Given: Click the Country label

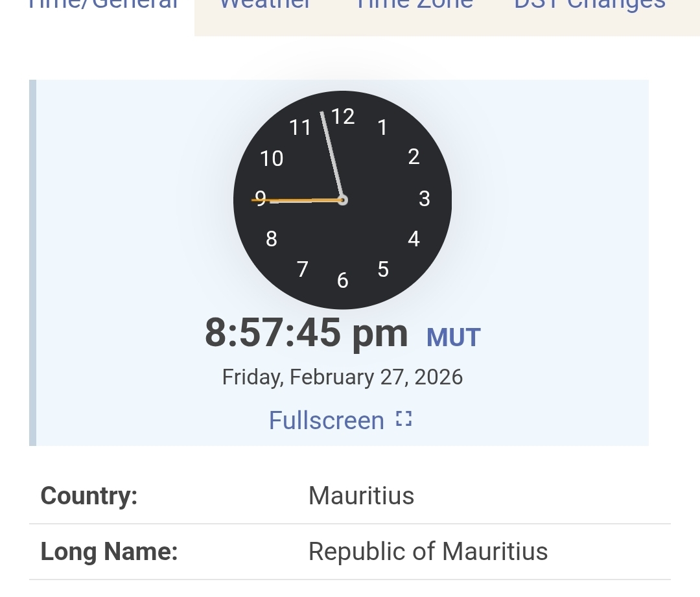Looking at the screenshot, I should [89, 496].
